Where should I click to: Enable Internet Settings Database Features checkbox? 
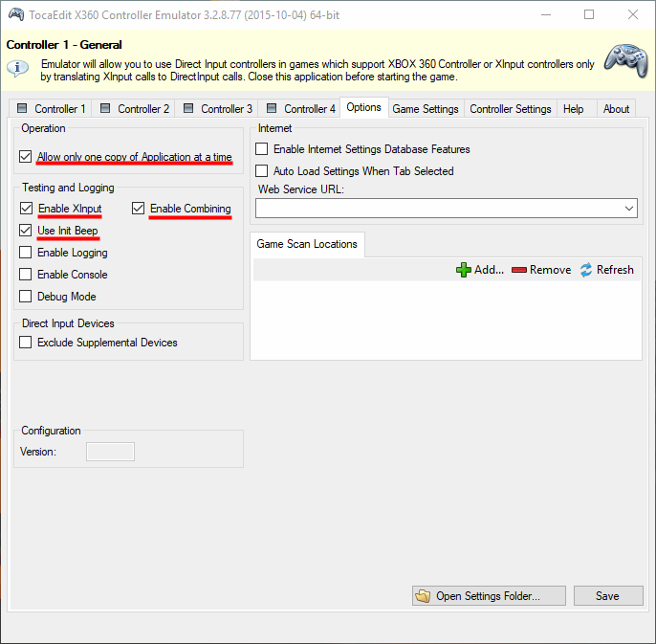tap(261, 149)
